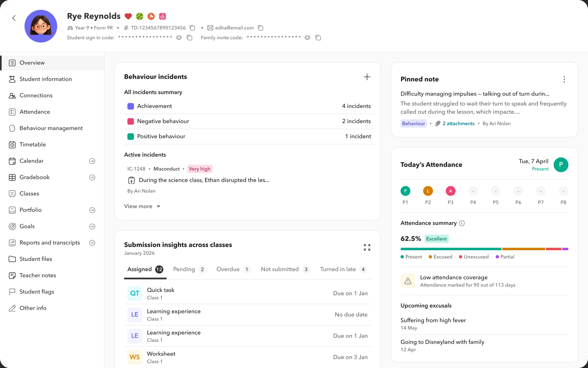Click today's Present status badge
This screenshot has width=588, height=368.
(561, 165)
